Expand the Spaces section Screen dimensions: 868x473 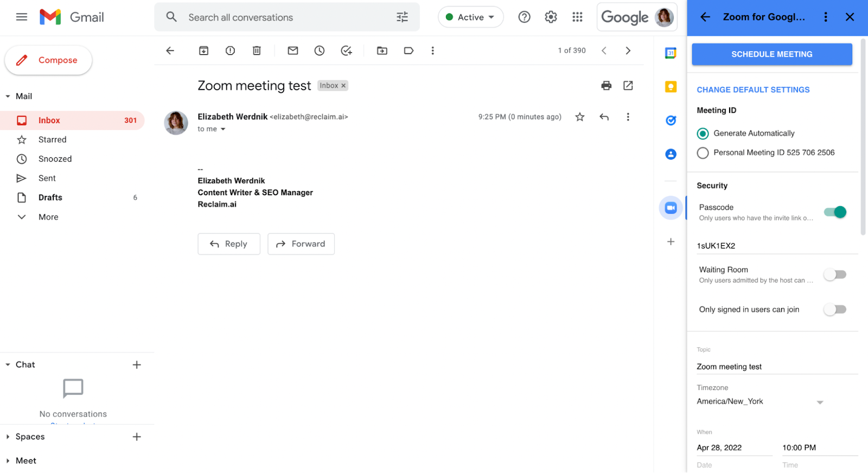tap(8, 437)
